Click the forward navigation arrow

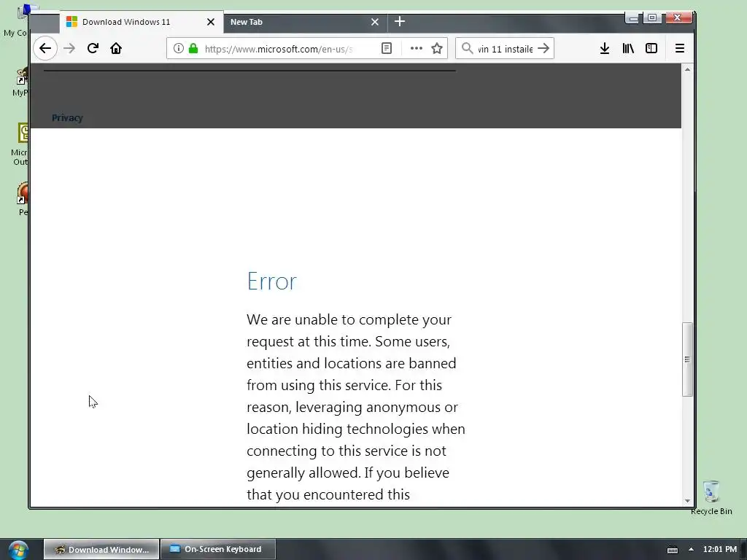[69, 48]
